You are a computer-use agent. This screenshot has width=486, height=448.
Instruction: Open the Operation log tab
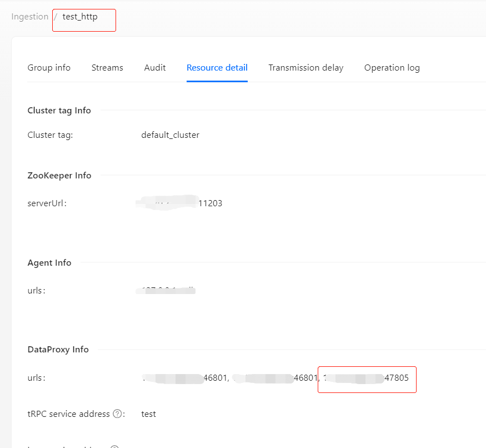[392, 68]
